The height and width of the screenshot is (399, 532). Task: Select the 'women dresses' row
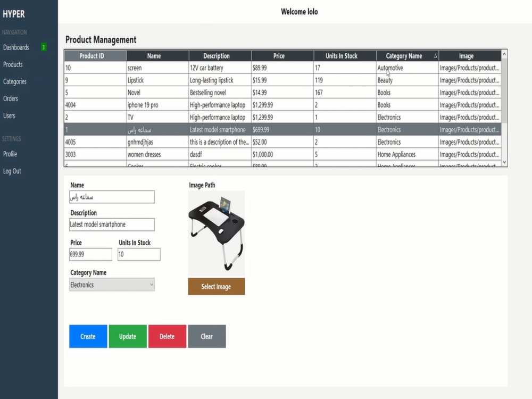tap(282, 154)
